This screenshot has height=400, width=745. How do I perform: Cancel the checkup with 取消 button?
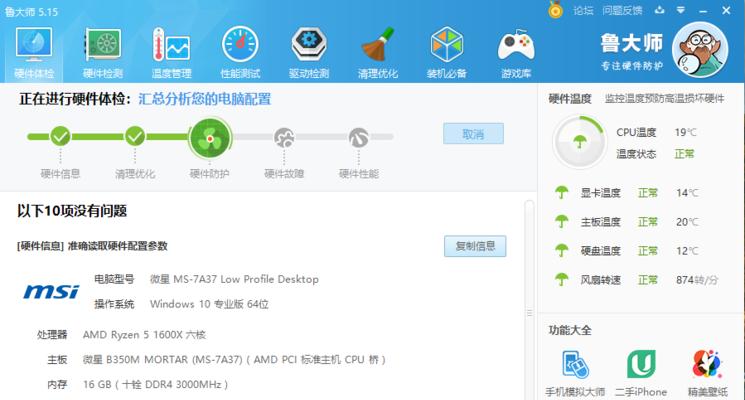(473, 134)
